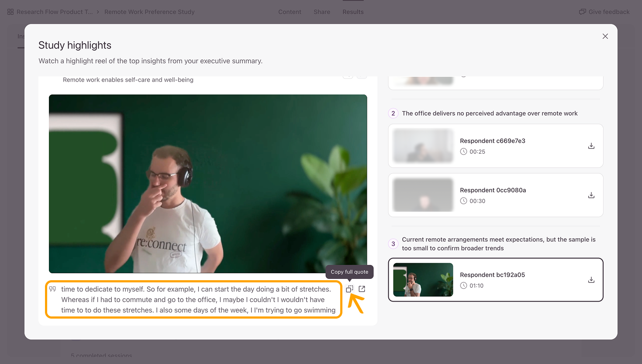Go to Research Flow Product T... breadcrumb
Image resolution: width=642 pixels, height=364 pixels.
pos(55,12)
